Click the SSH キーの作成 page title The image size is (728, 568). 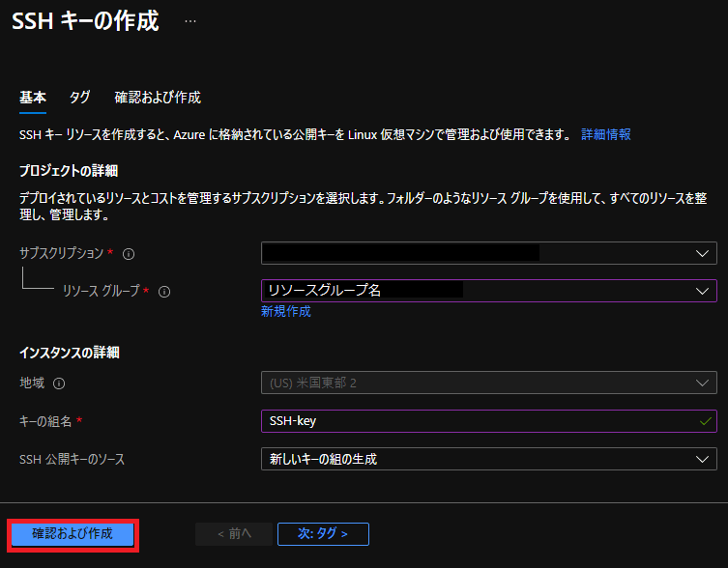(x=85, y=21)
